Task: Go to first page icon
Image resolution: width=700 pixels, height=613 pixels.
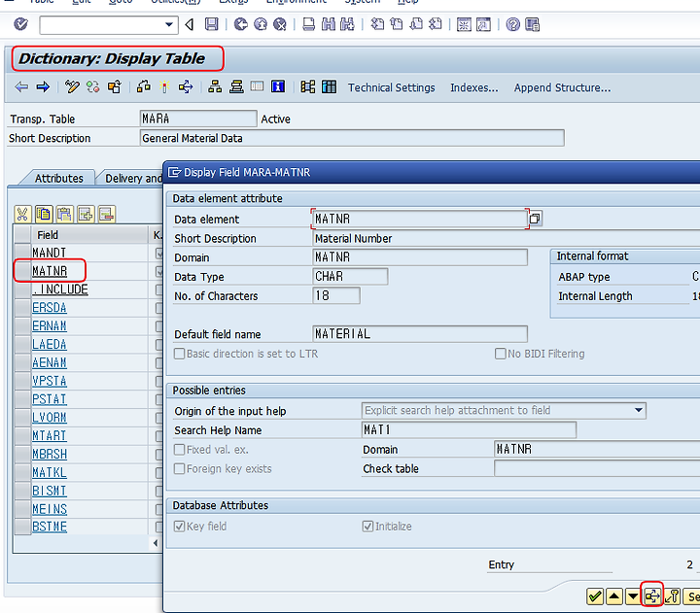Action: point(377,24)
